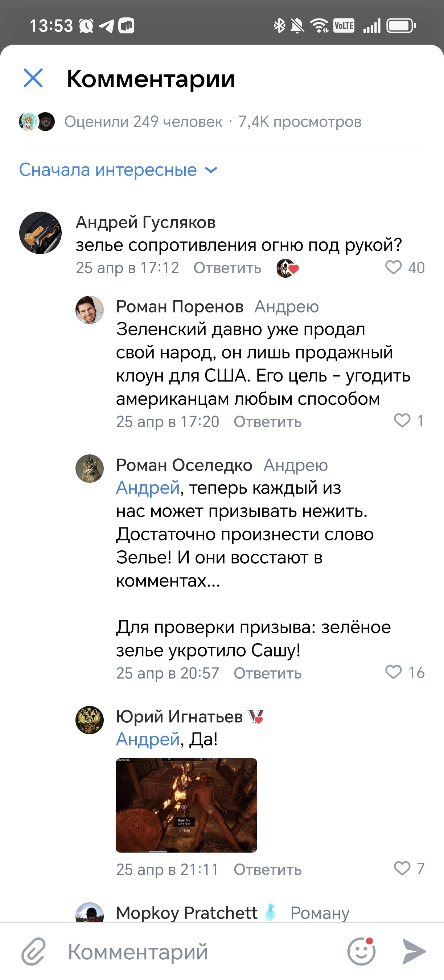Image resolution: width=444 pixels, height=980 pixels.
Task: Close the comments panel with X icon
Action: pyautogui.click(x=33, y=78)
